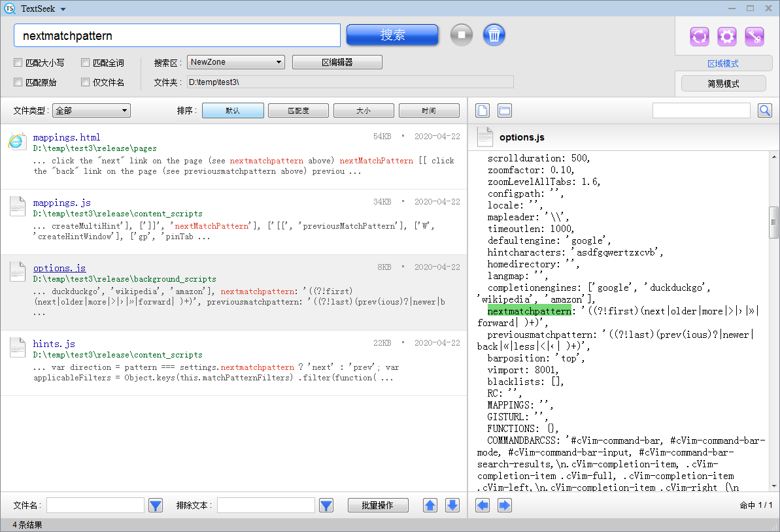Open the TextSeek title menu arrow

[x=63, y=9]
